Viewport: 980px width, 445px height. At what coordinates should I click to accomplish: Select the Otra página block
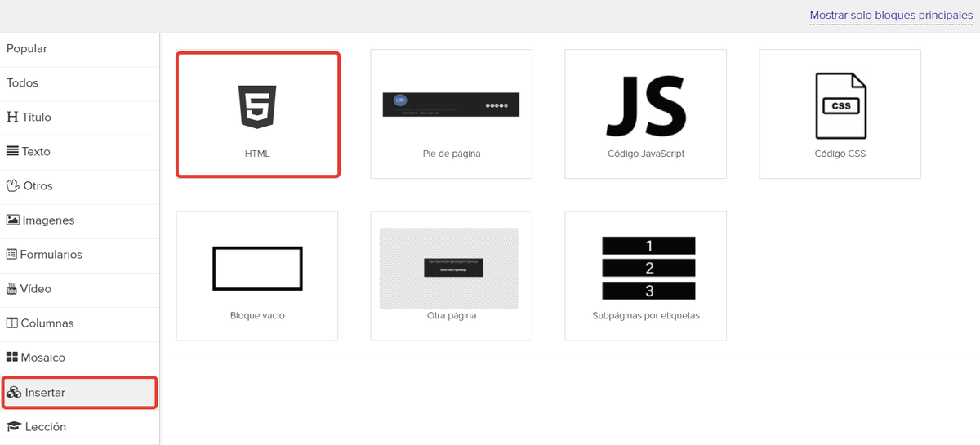coord(452,276)
